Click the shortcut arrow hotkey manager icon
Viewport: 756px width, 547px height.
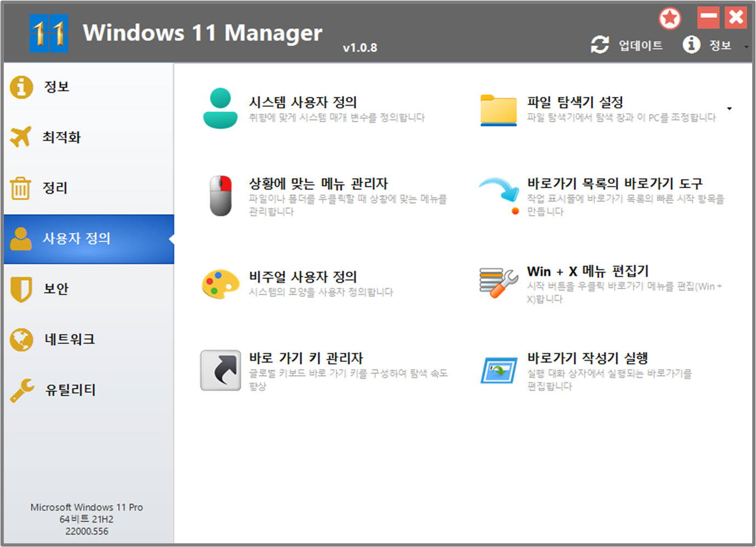click(x=221, y=370)
